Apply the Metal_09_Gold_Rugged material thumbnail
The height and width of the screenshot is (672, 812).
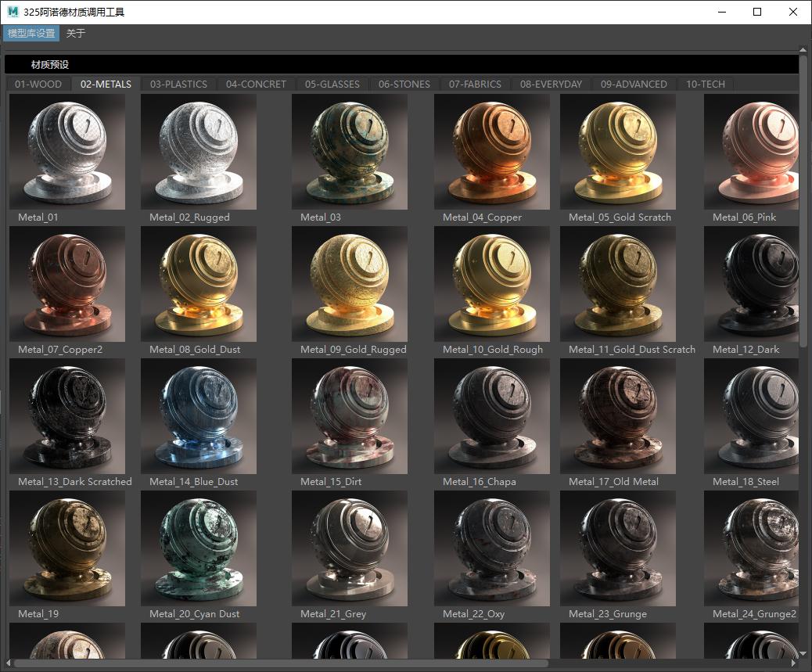click(x=349, y=284)
